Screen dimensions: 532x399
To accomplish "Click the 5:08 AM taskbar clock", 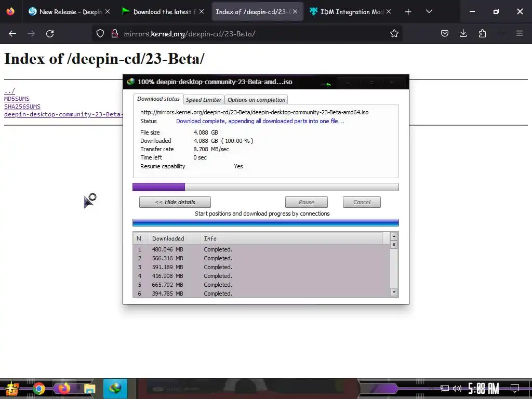I will pos(484,389).
